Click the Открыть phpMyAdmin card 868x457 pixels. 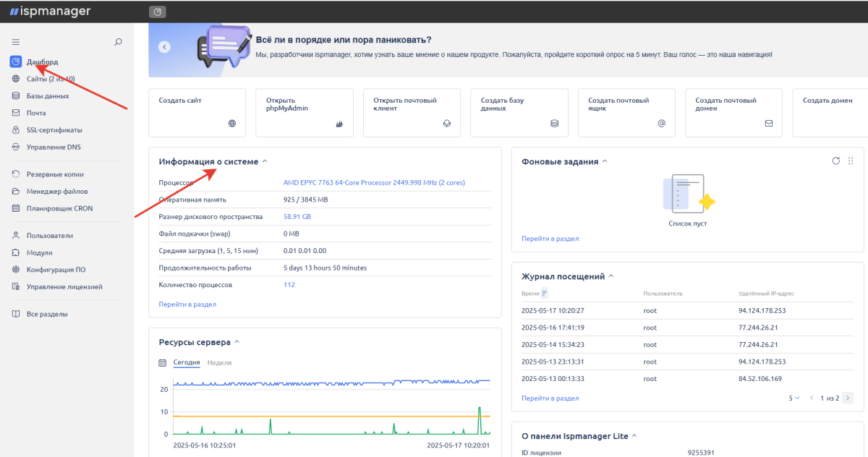pyautogui.click(x=305, y=113)
